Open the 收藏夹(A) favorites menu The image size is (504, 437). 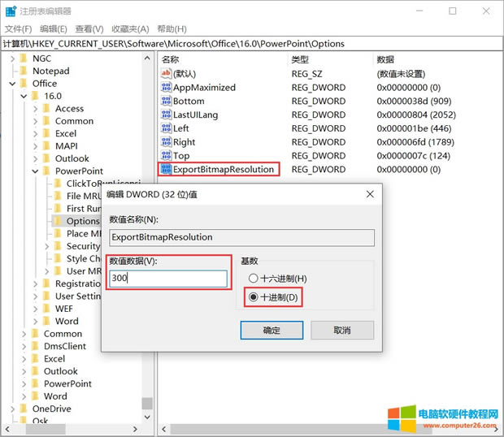point(130,28)
